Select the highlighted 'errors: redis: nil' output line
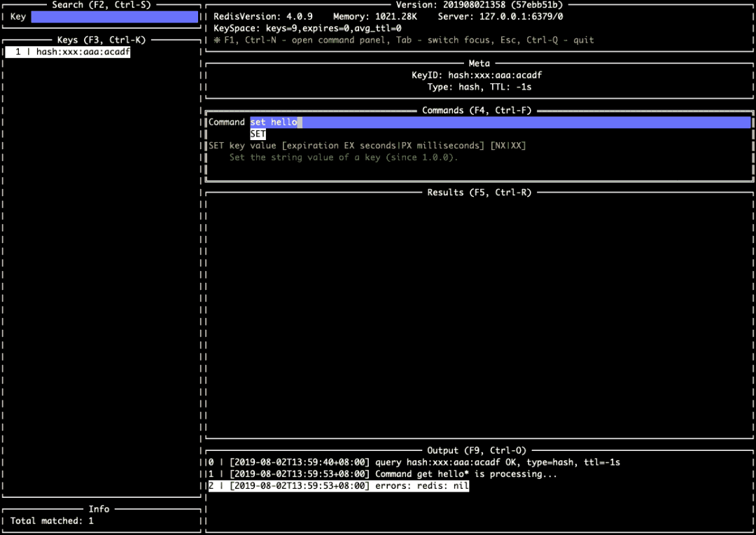This screenshot has width=756, height=535. coord(339,486)
